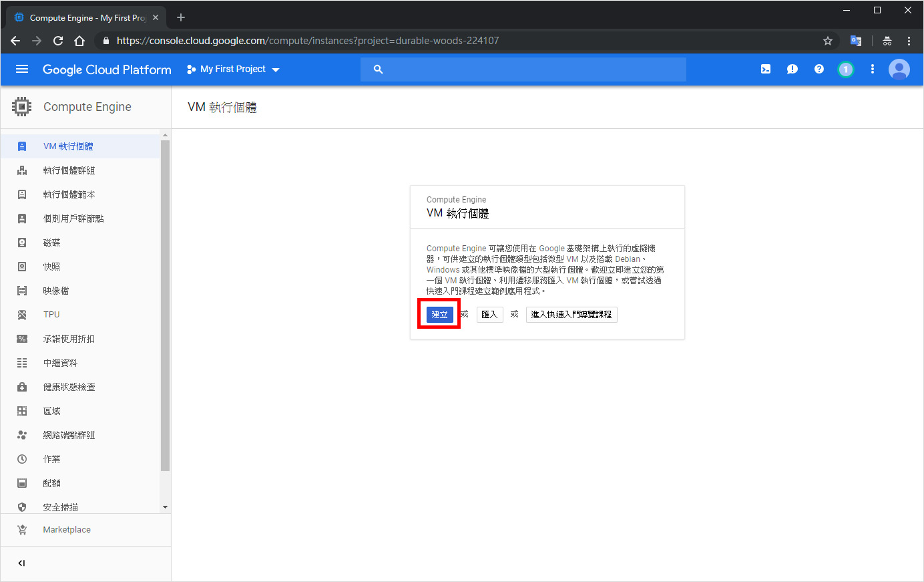924x582 pixels.
Task: Open 執行個體群組 in the sidebar
Action: (x=80, y=170)
